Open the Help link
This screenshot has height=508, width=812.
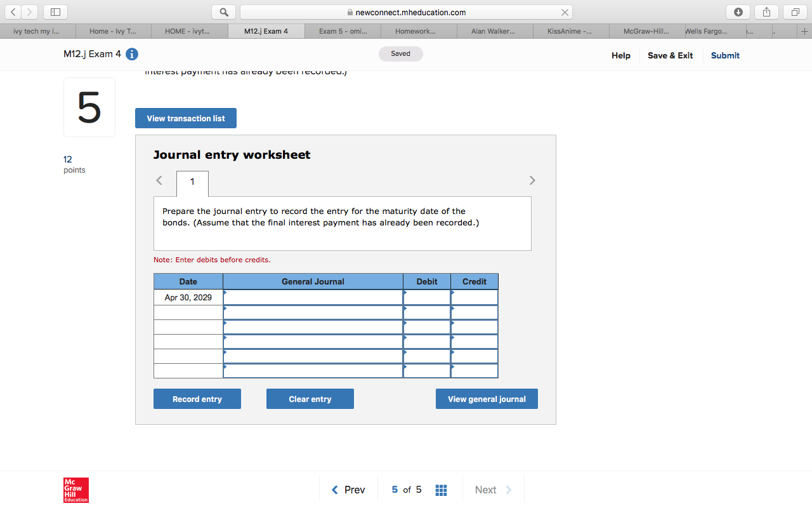[x=621, y=55]
